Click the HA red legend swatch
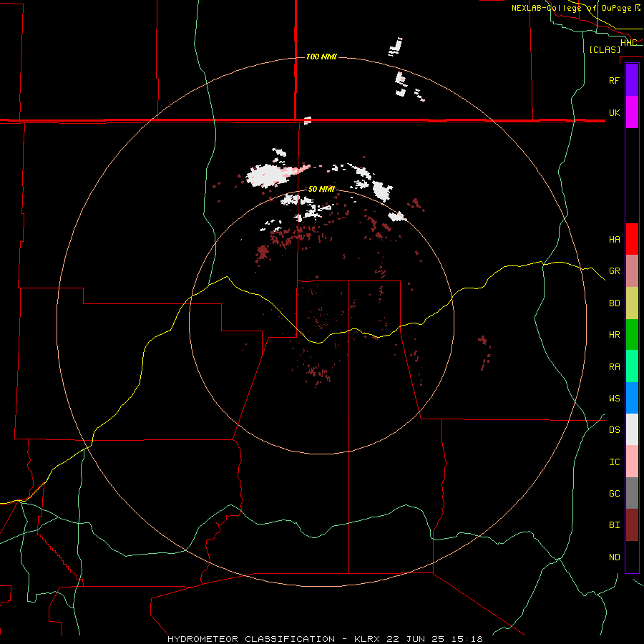Image resolution: width=644 pixels, height=644 pixels. [632, 239]
